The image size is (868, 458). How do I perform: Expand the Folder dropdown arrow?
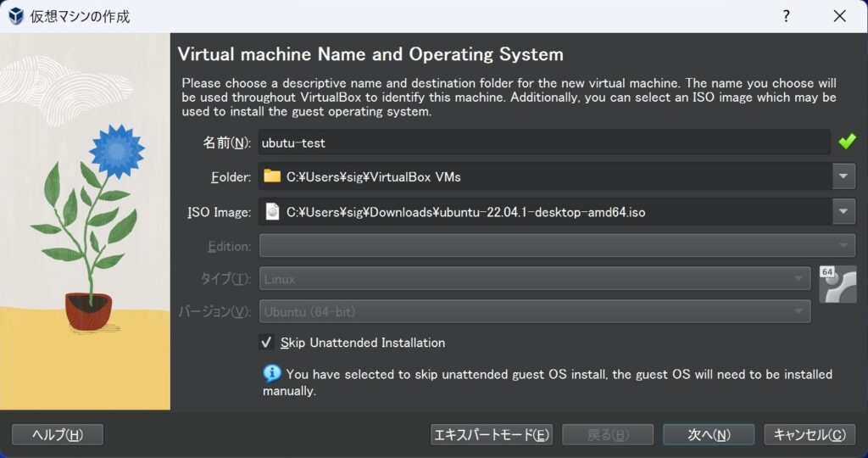coord(843,176)
